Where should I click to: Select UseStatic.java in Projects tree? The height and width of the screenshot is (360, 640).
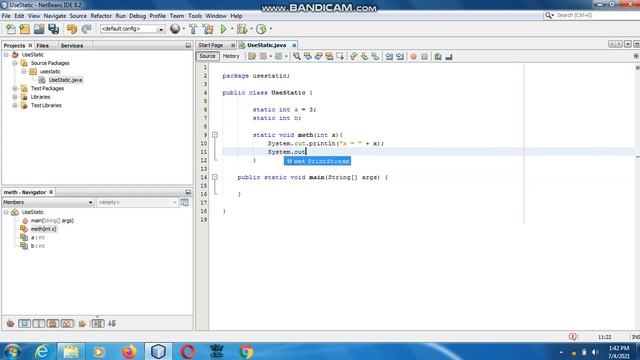(65, 80)
